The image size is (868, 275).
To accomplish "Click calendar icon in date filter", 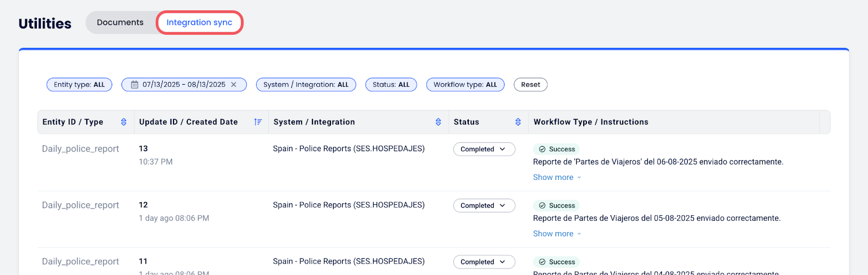I will [135, 85].
